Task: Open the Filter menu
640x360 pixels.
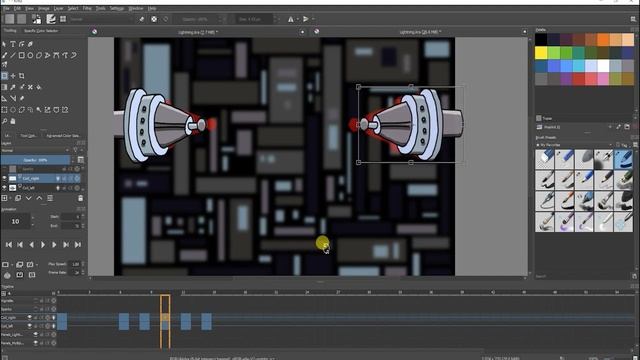Action: pos(87,8)
